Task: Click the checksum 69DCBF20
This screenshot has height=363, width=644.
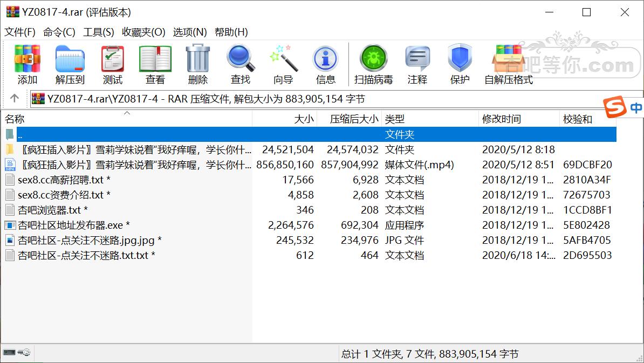Action: point(587,165)
